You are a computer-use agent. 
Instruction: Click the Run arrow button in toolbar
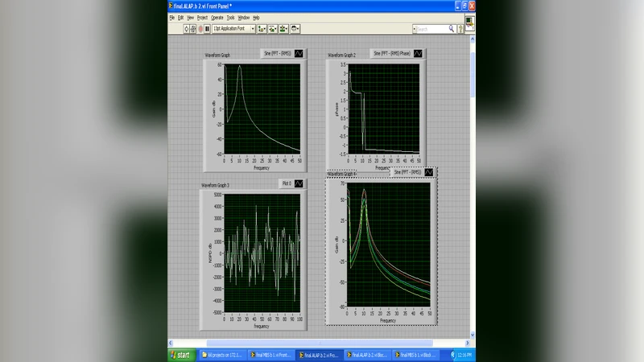(x=187, y=29)
